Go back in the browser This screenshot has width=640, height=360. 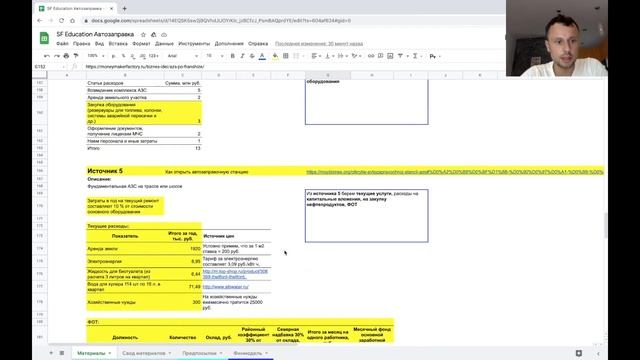(40, 20)
